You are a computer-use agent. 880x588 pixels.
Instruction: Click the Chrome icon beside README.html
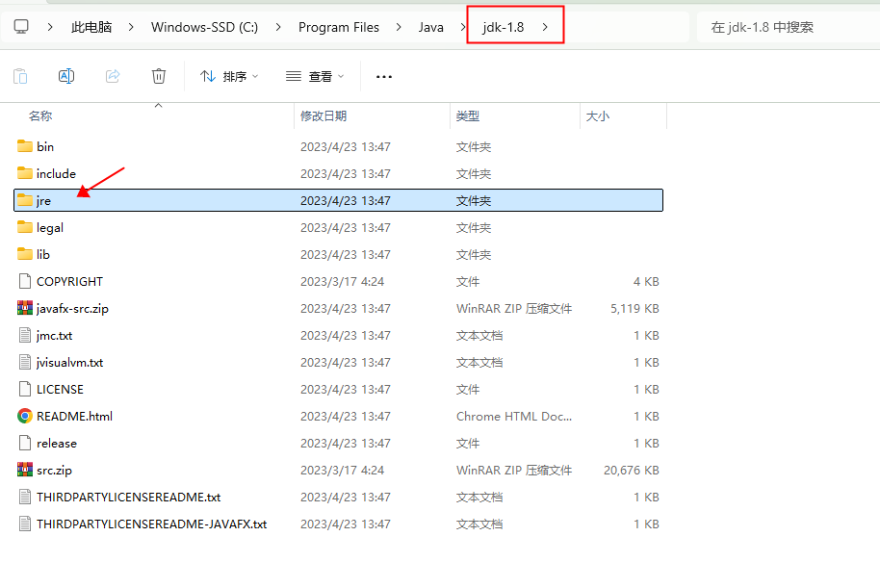point(23,416)
